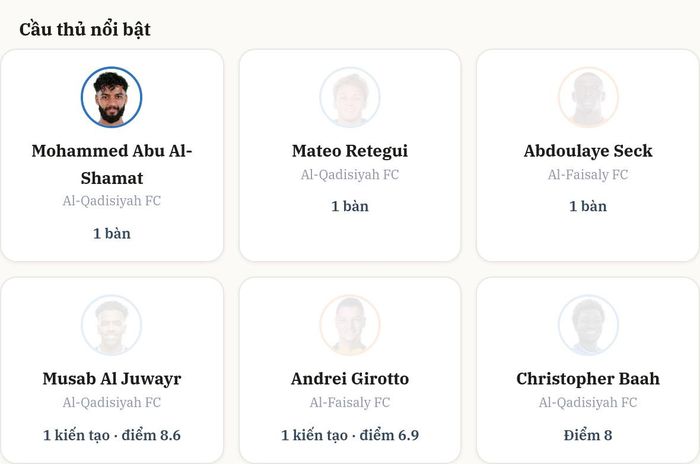Select the Abdoulaye Seck player name
The image size is (700, 464).
(x=588, y=151)
